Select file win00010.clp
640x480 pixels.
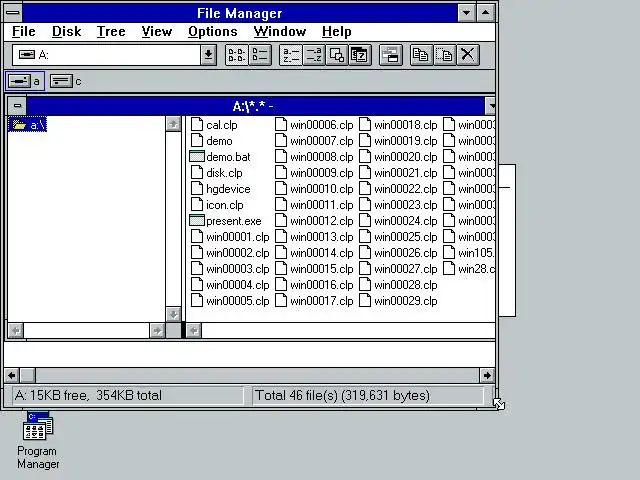click(x=314, y=189)
